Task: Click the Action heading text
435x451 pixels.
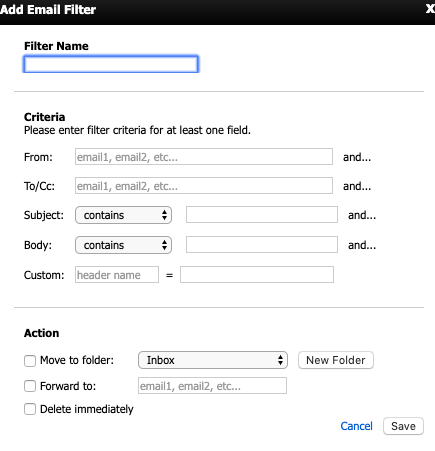Action: pyautogui.click(x=41, y=333)
